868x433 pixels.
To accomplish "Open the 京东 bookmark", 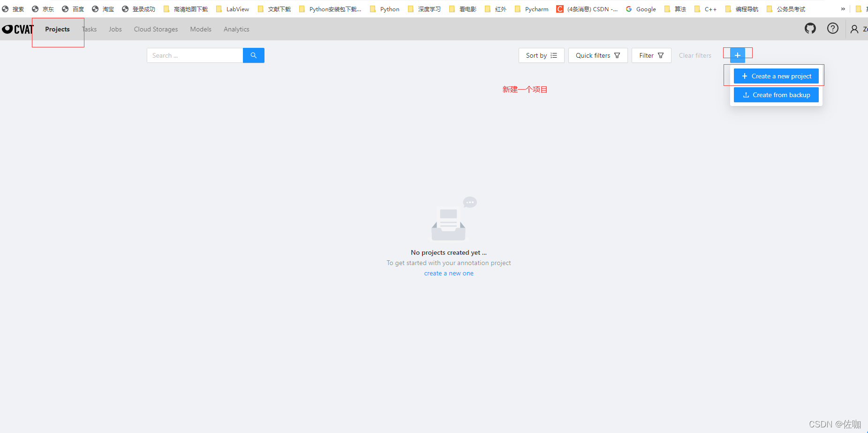I will 43,9.
